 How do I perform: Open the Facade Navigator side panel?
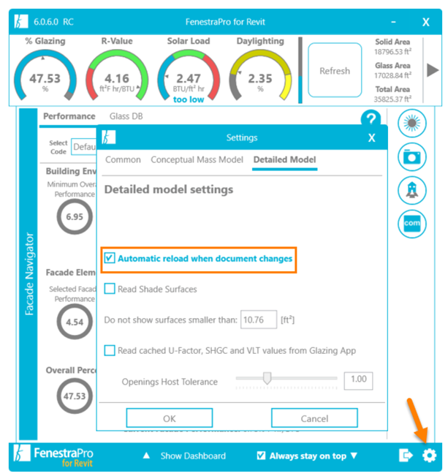[x=29, y=273]
